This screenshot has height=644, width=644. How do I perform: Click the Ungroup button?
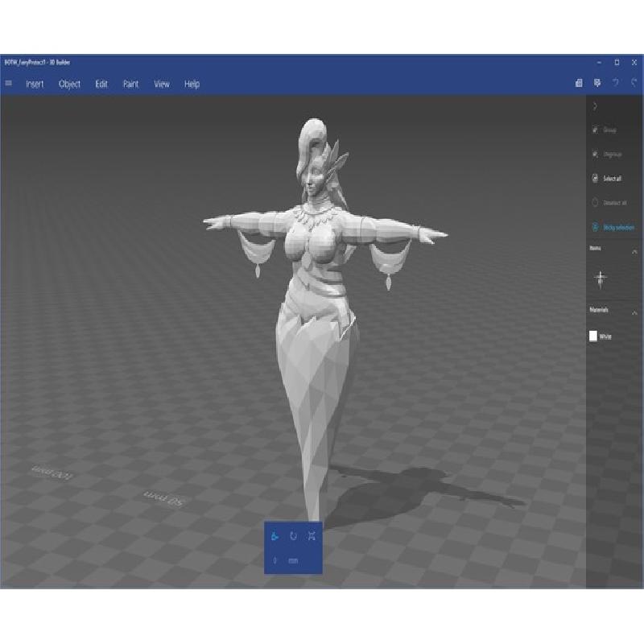[607, 155]
